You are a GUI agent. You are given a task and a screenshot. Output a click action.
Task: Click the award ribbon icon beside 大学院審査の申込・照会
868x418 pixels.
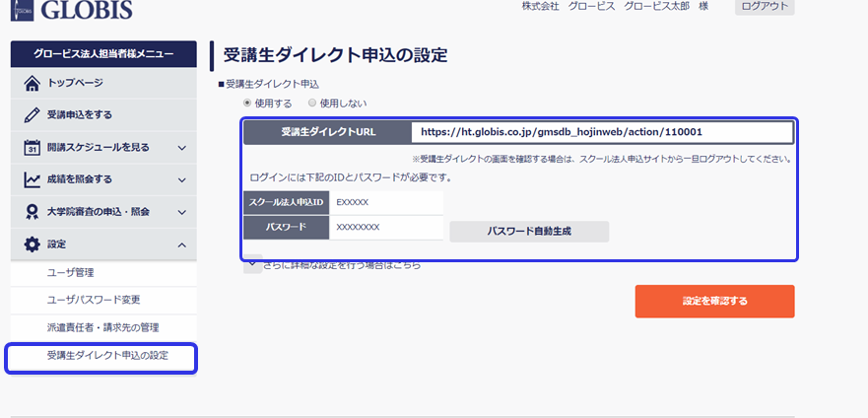pos(33,212)
